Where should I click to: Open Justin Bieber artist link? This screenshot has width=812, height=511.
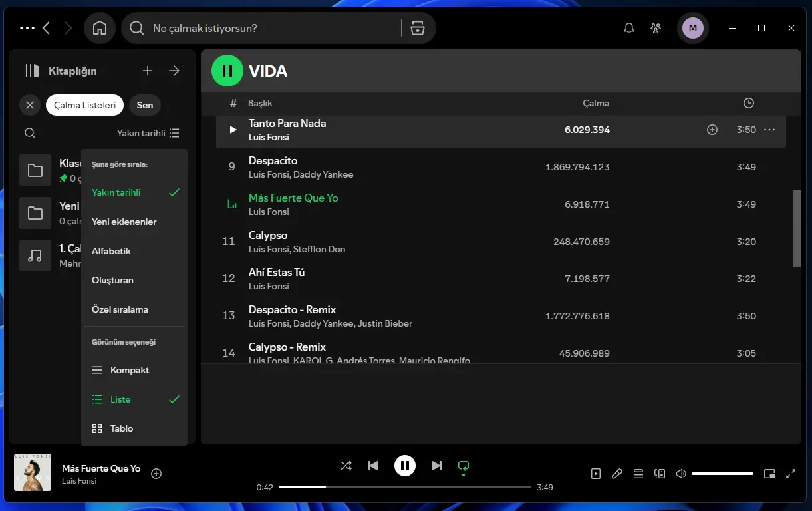(x=385, y=323)
